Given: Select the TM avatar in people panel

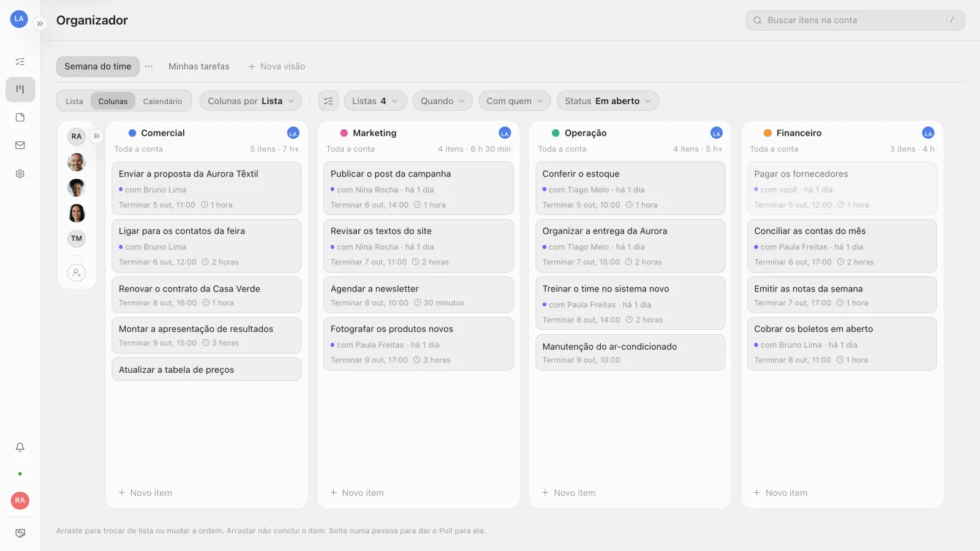Looking at the screenshot, I should [77, 239].
